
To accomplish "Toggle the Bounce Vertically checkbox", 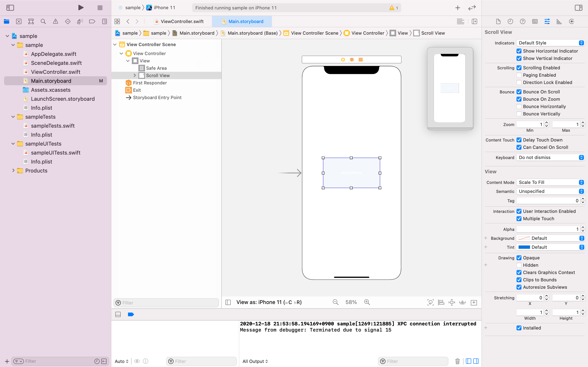I will 519,114.
